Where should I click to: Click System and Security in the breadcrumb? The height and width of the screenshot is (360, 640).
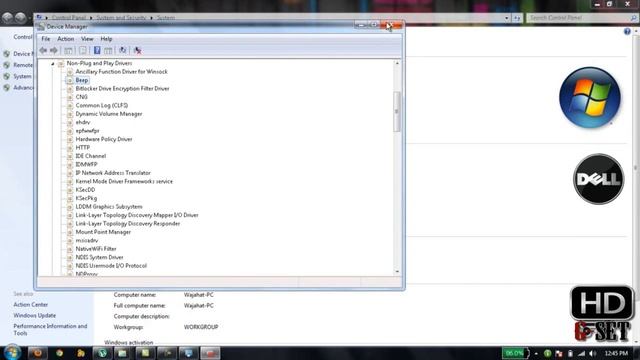tap(121, 18)
